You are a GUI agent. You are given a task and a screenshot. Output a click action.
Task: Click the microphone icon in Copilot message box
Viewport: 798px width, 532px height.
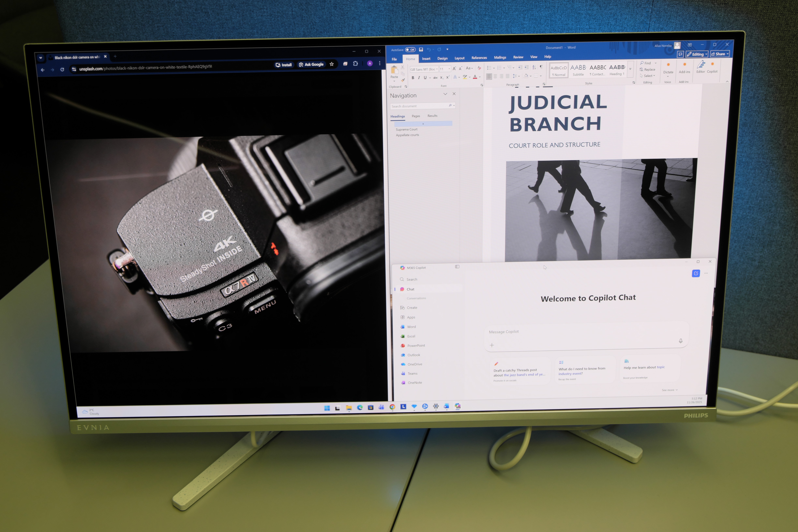point(681,341)
